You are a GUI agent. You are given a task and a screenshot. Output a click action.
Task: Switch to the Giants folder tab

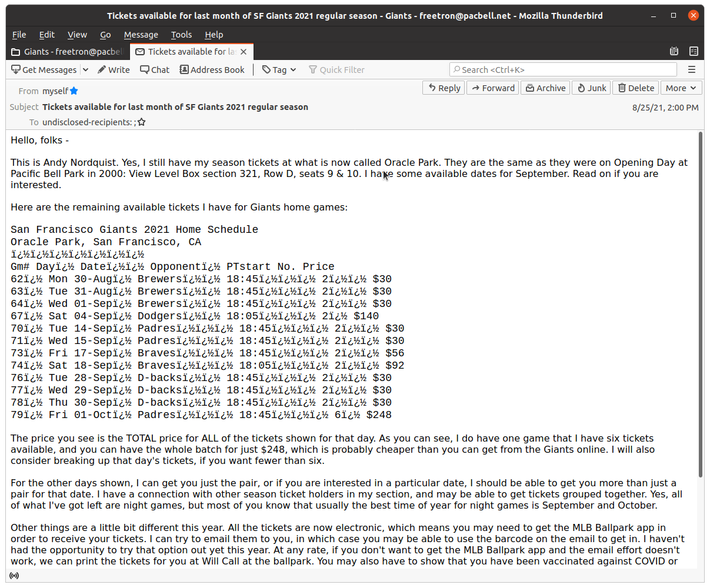(68, 52)
